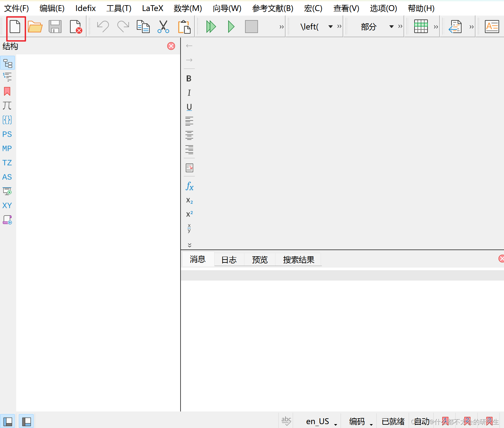
Task: Open the beamer presentation commands icon
Action: [x=7, y=191]
